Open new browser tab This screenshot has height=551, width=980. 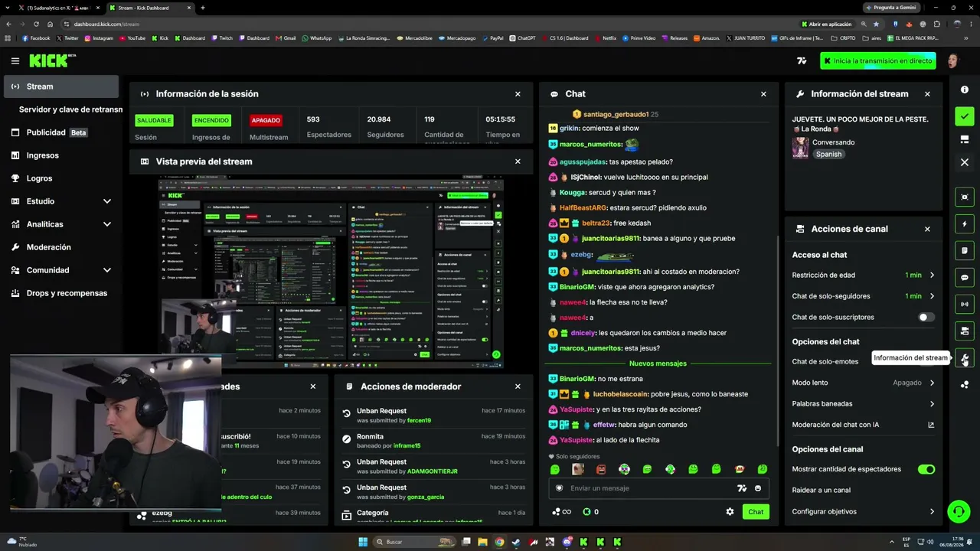(202, 8)
